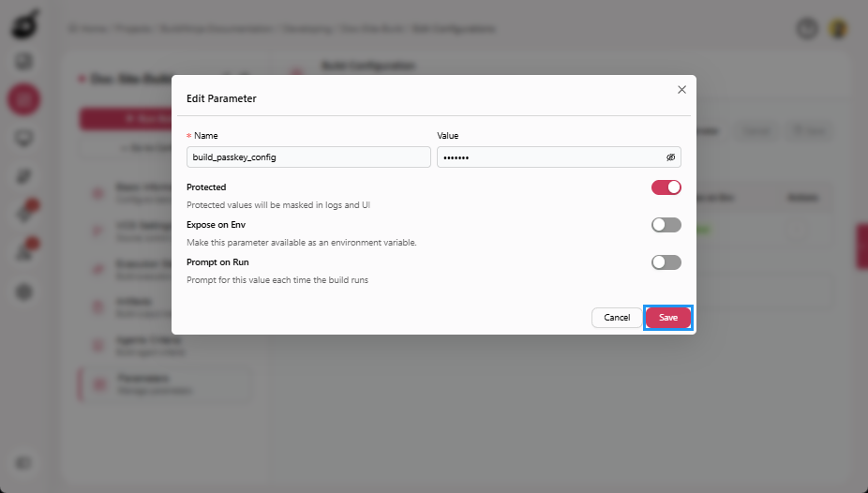This screenshot has height=493, width=868.
Task: Enable the Expose on Env switch
Action: pyautogui.click(x=666, y=225)
